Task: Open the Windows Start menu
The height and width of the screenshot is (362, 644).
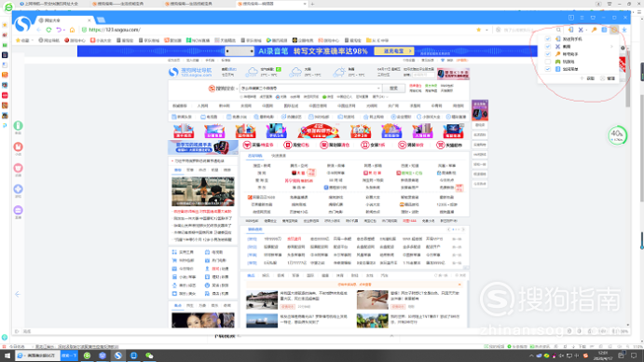Action: (x=7, y=355)
